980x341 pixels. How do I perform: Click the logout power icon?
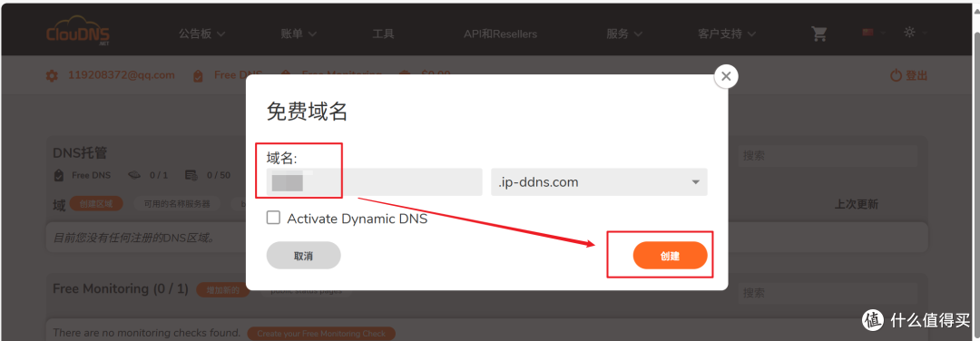pyautogui.click(x=897, y=75)
